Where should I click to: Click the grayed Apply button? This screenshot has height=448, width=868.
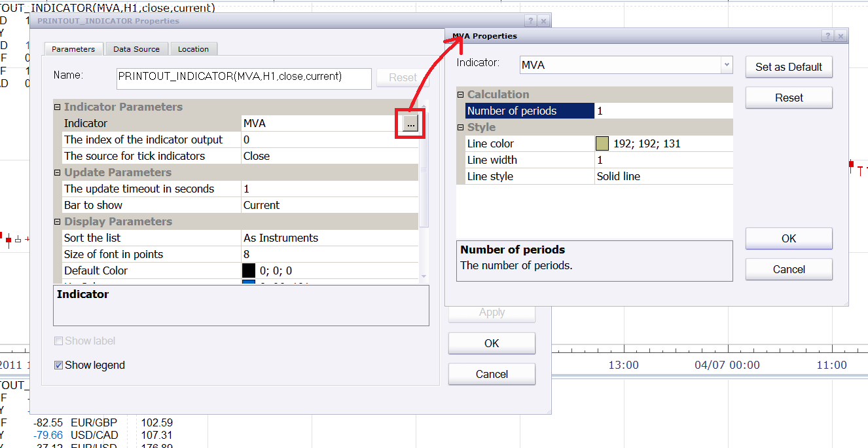click(x=492, y=312)
